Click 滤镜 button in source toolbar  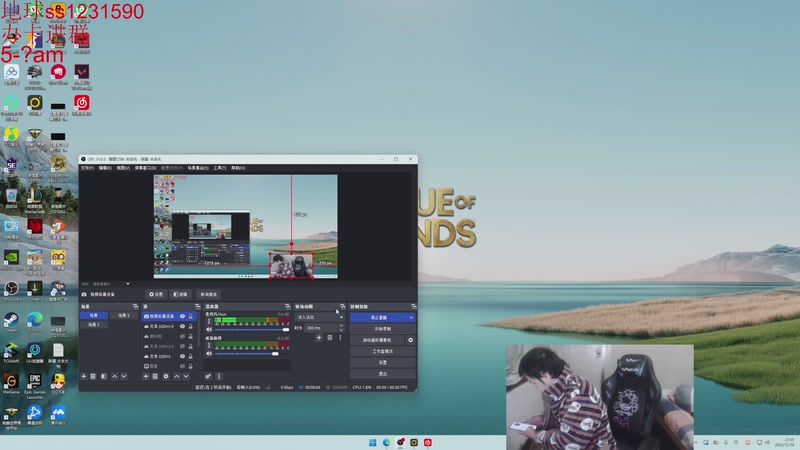pos(180,294)
